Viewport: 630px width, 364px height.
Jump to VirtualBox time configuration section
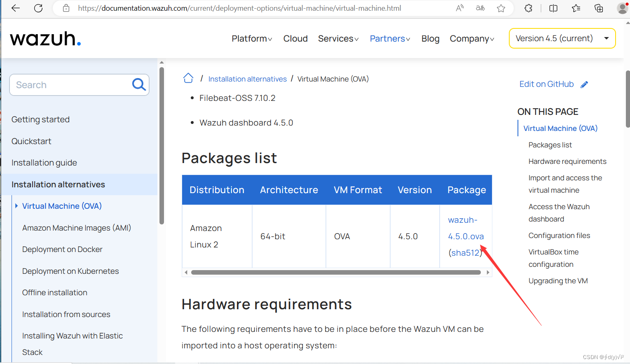[x=553, y=258]
